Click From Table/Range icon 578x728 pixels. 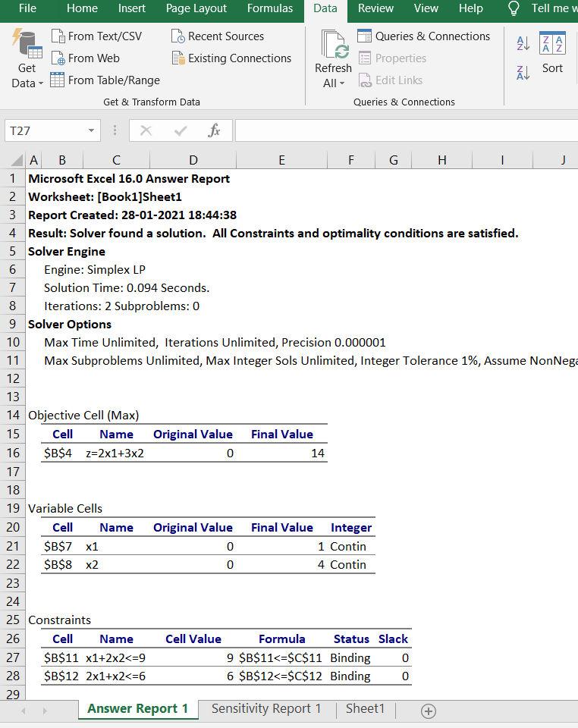point(58,80)
